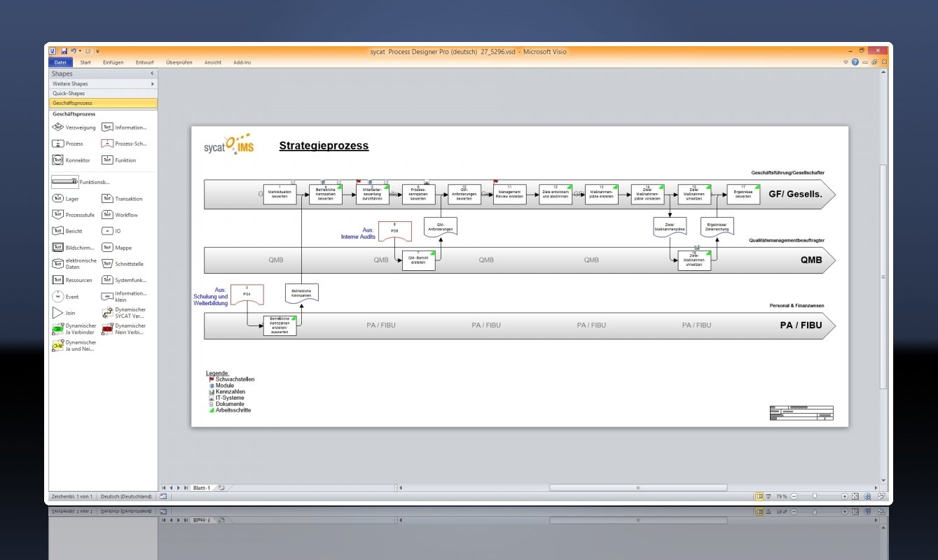938x560 pixels.
Task: Insert a new page next to Blatt-1
Action: pyautogui.click(x=220, y=487)
